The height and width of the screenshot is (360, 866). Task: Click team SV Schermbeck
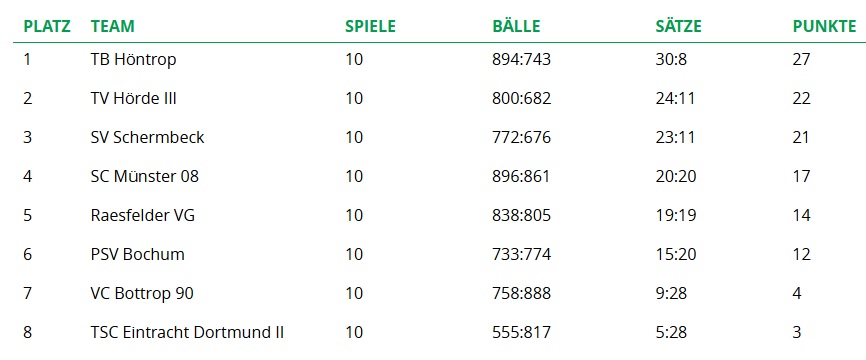coord(147,137)
